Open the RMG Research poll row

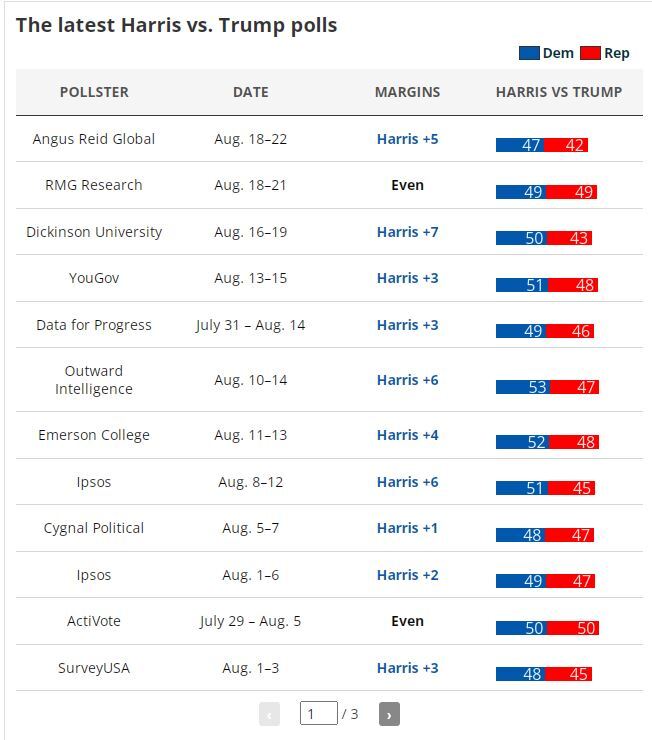coord(94,185)
